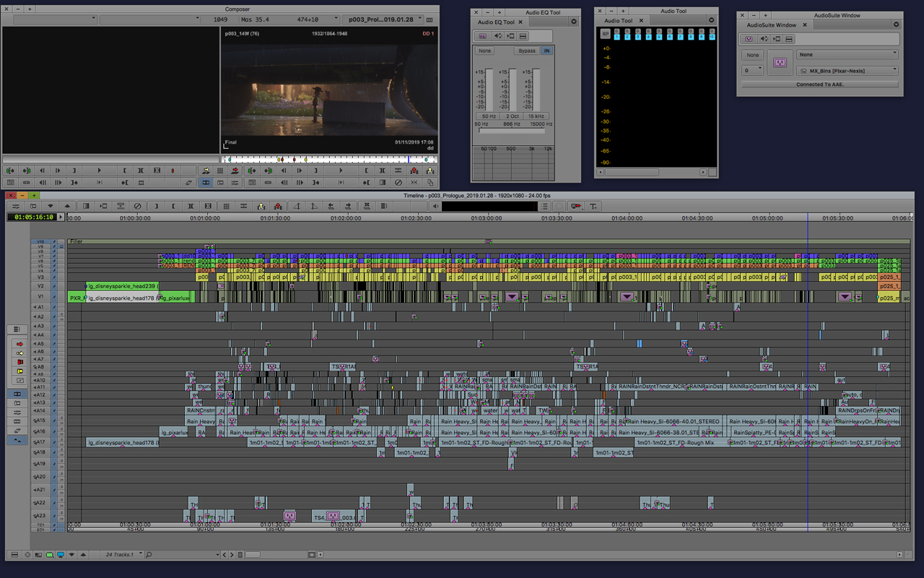This screenshot has height=578, width=924.
Task: Click the speaker icon in AudioSuite toolbar
Action: (763, 38)
